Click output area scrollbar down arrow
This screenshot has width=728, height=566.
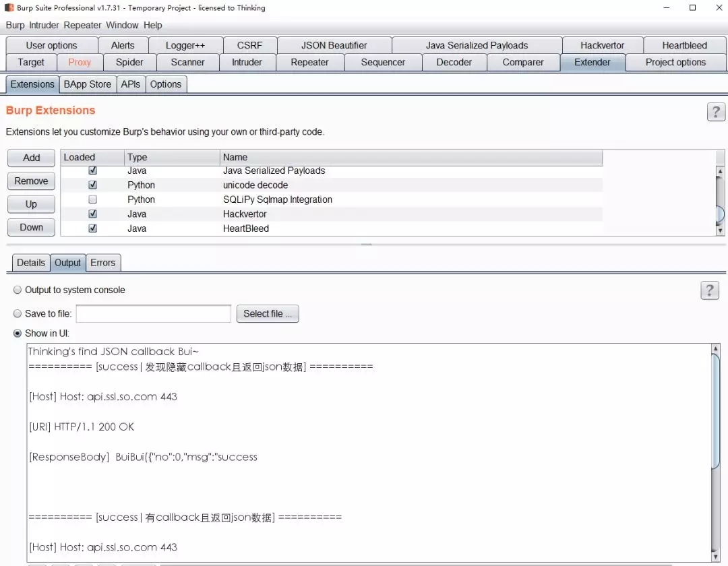coord(715,557)
